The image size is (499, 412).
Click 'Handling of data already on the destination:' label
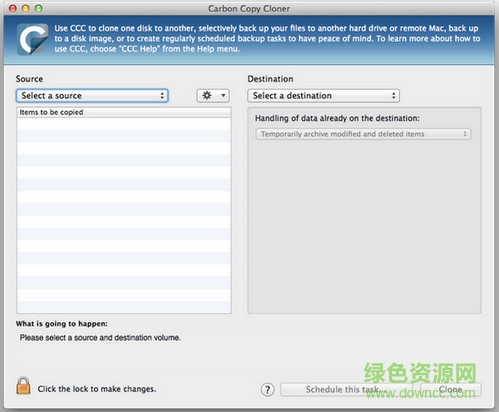pyautogui.click(x=337, y=118)
